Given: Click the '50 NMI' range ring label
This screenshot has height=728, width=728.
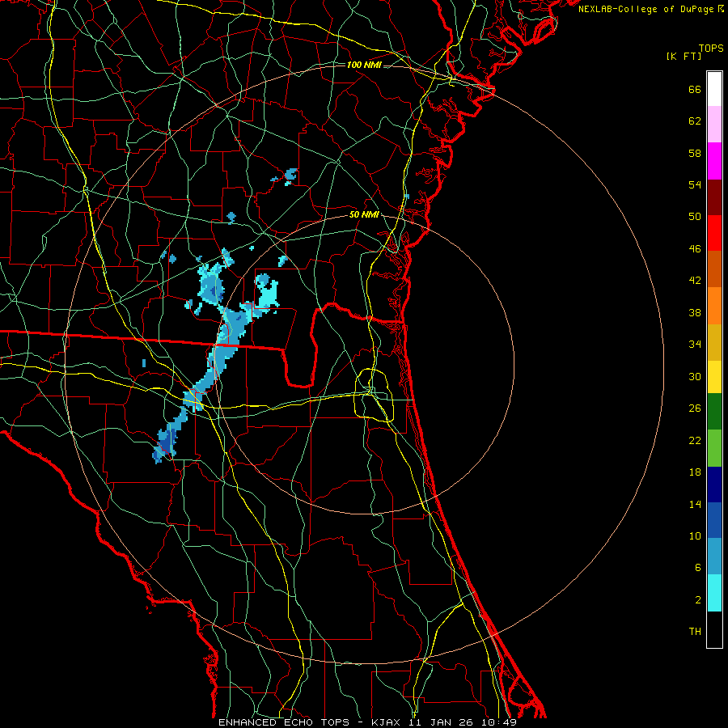Looking at the screenshot, I should pos(364,214).
